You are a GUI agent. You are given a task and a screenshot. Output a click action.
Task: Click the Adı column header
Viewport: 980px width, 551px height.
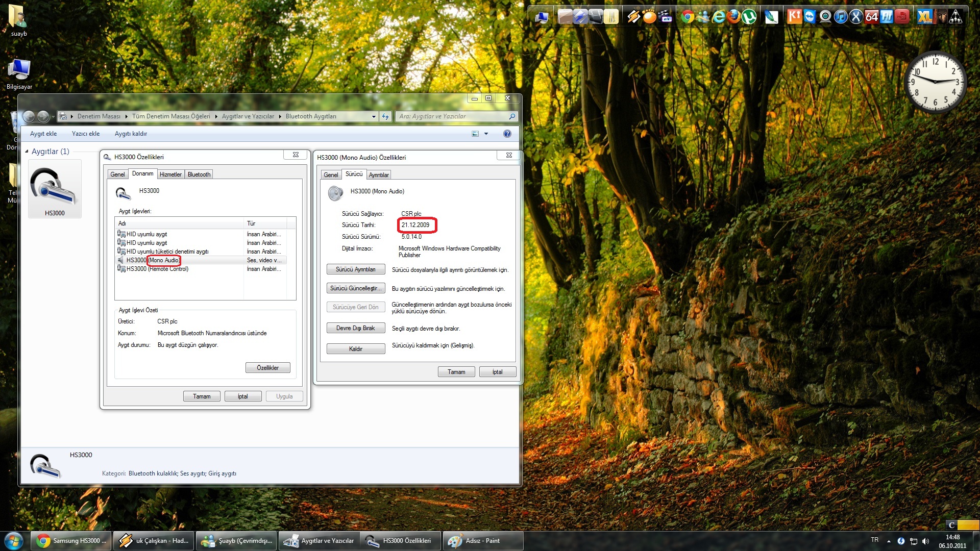coord(180,223)
